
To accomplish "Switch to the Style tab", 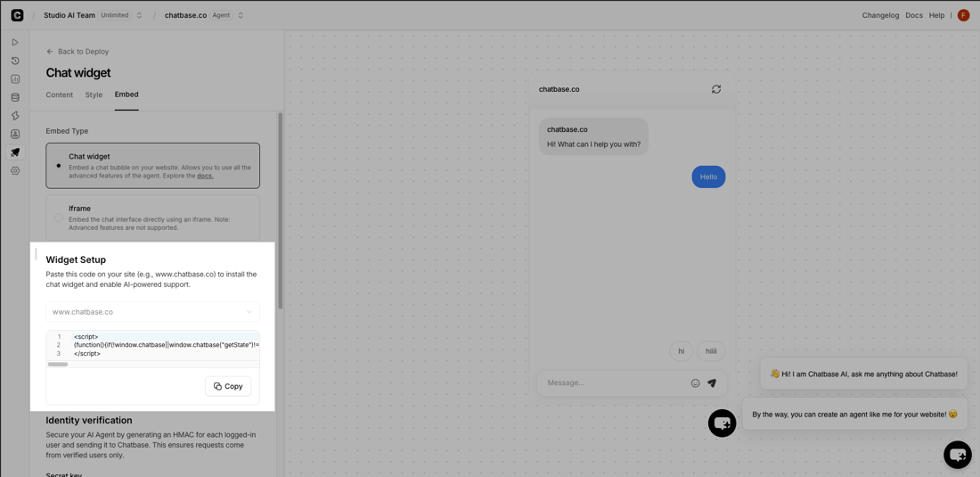I will point(94,95).
